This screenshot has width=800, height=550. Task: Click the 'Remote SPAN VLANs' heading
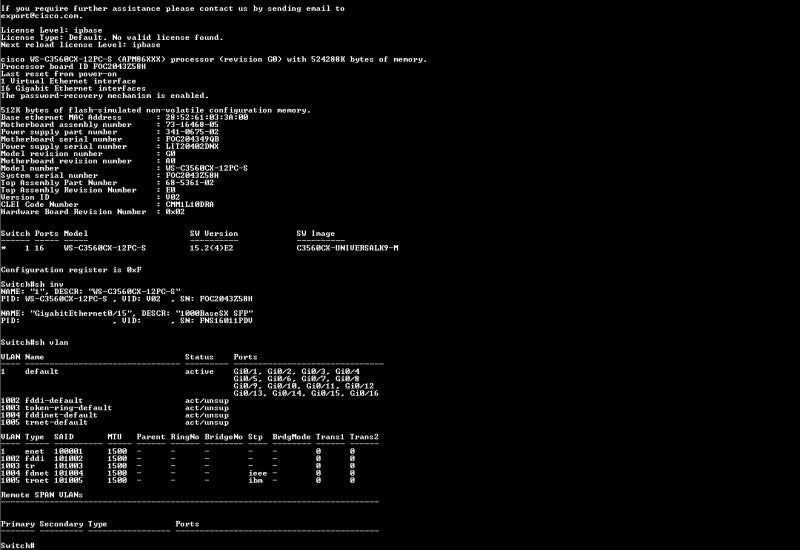pyautogui.click(x=42, y=495)
